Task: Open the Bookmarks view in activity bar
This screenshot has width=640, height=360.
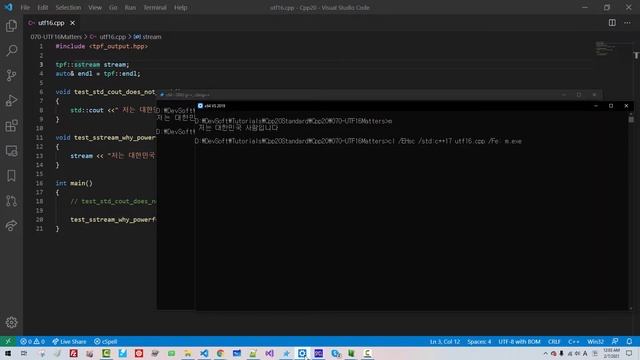Action: coord(11,176)
